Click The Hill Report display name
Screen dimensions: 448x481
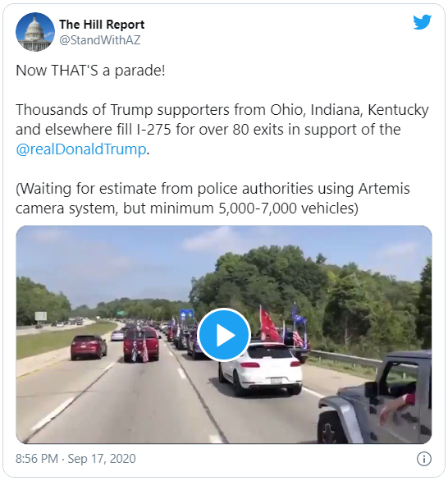point(102,25)
